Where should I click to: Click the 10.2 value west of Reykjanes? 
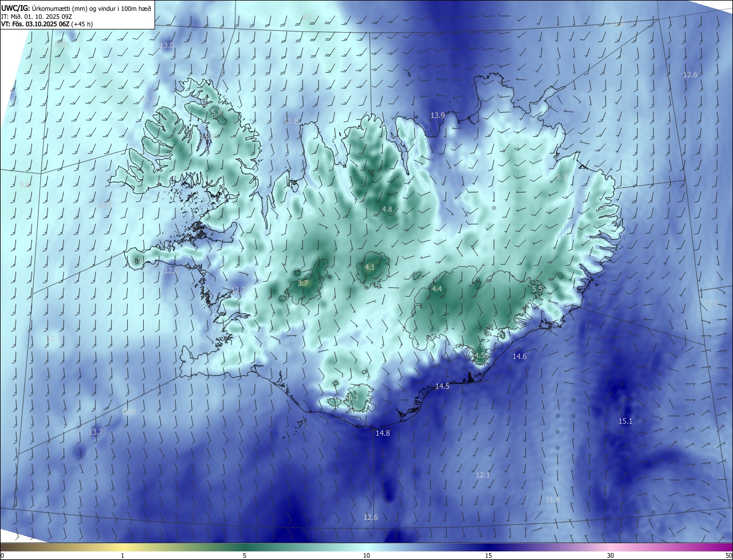pos(53,339)
